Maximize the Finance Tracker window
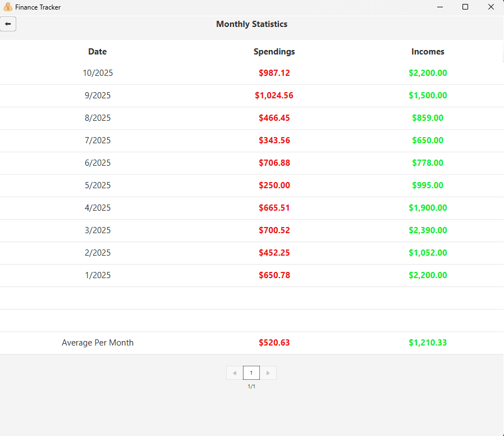Screen dimensions: 504x436 coord(465,7)
